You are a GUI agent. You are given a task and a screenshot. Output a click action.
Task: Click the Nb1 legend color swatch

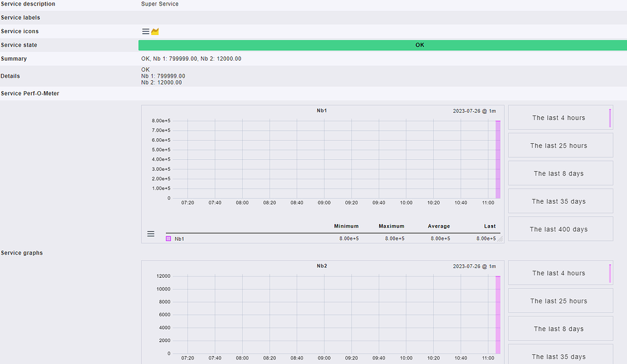tap(168, 238)
